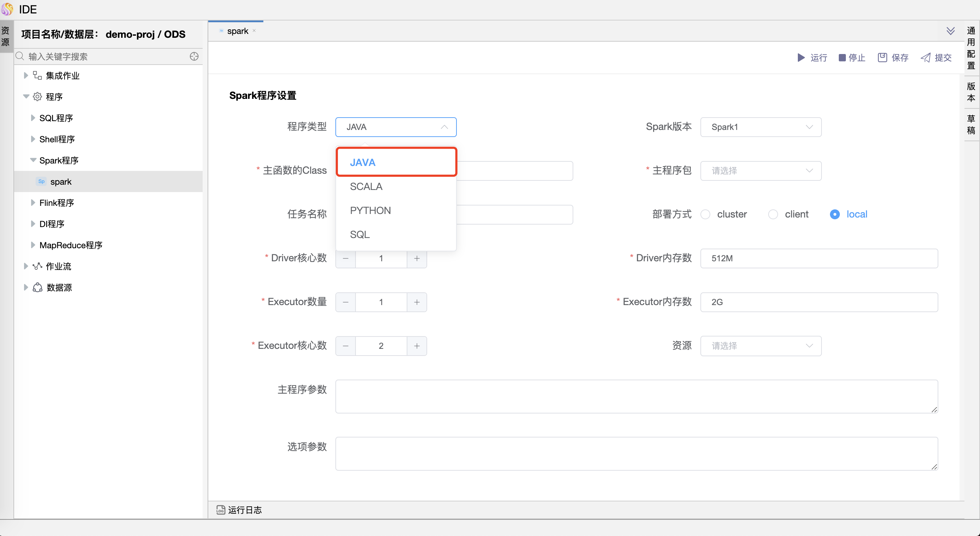The width and height of the screenshot is (980, 536).
Task: Click the Submit paper-plane icon
Action: 925,58
